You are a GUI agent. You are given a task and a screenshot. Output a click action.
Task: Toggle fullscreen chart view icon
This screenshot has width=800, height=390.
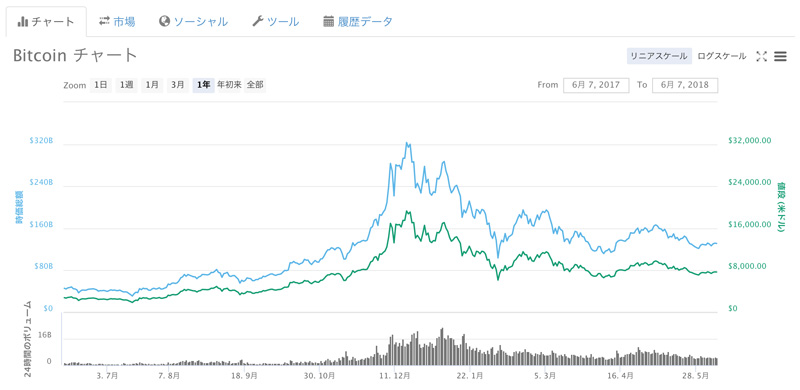coord(761,57)
